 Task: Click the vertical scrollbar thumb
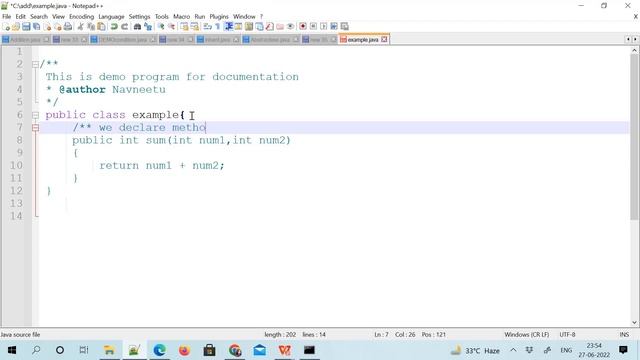[x=634, y=137]
